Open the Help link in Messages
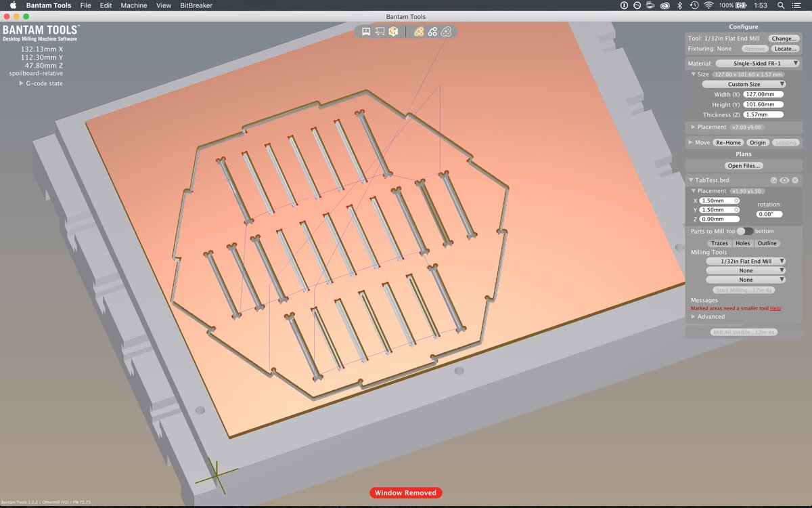Screen dimensions: 812x508 tap(775, 308)
